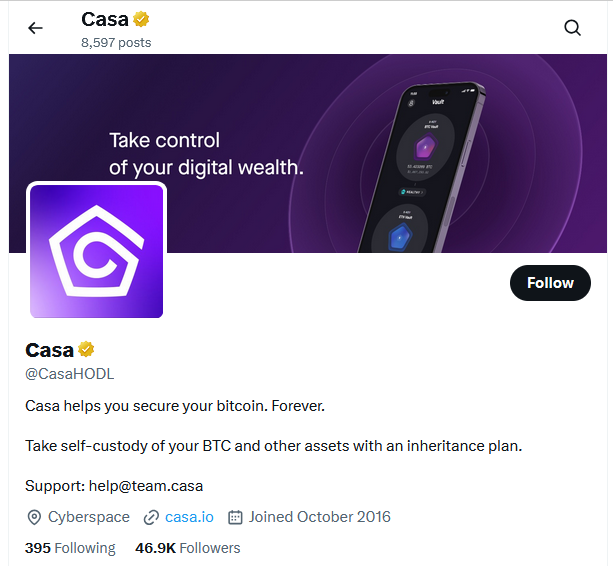Click the calendar icon beside Joined date

(x=236, y=517)
